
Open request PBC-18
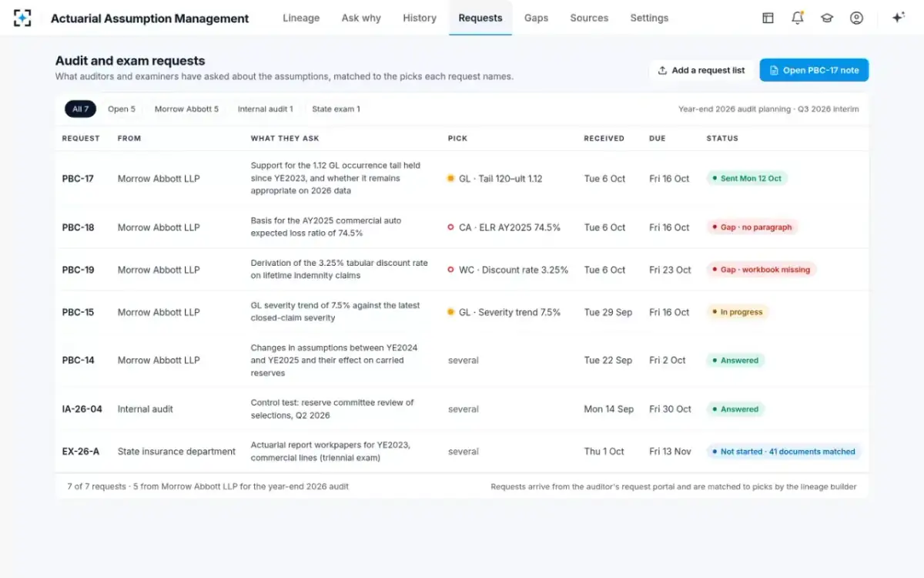(78, 227)
